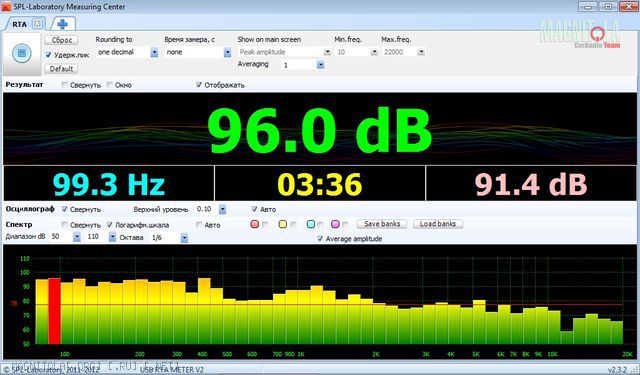The height and width of the screenshot is (375, 640).
Task: Open the Rounding to dropdown
Action: (154, 52)
